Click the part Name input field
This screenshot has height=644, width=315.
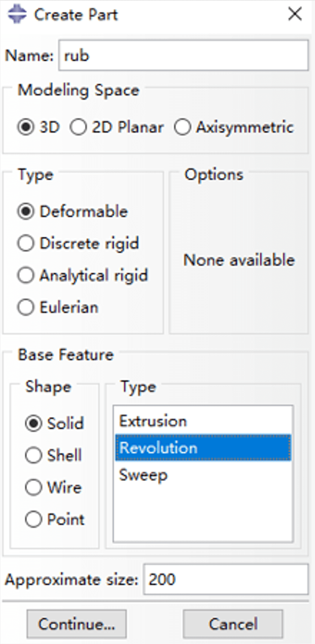(183, 56)
